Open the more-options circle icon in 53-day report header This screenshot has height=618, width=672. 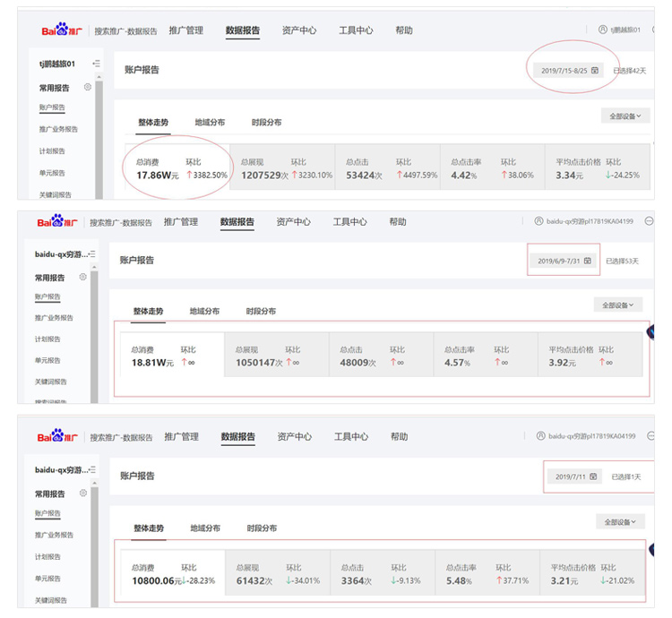650,221
